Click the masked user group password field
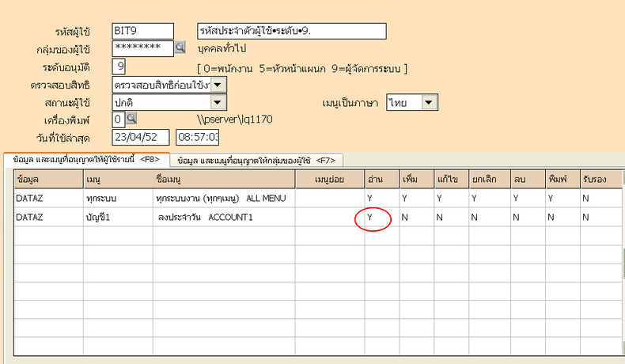The height and width of the screenshot is (364, 625). pos(142,48)
